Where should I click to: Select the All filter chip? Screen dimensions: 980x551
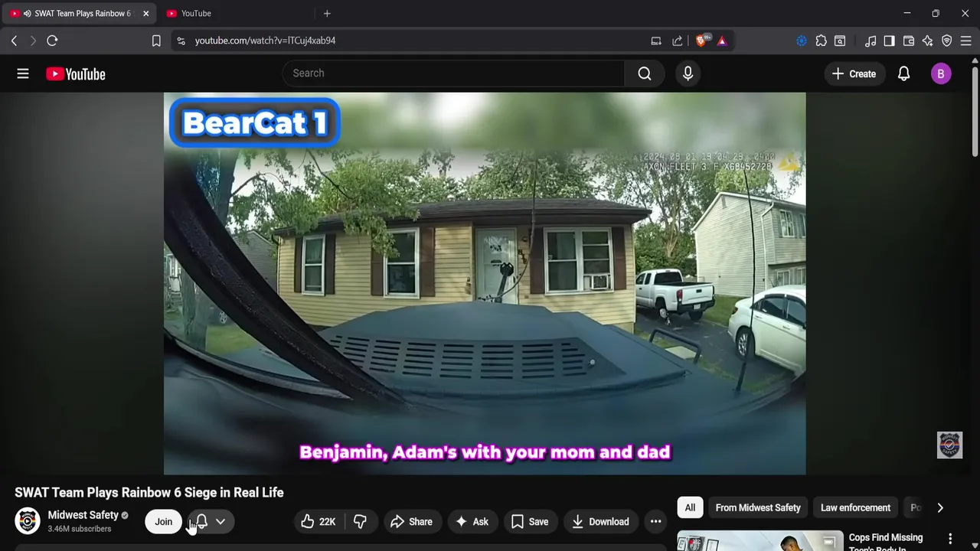coord(690,507)
